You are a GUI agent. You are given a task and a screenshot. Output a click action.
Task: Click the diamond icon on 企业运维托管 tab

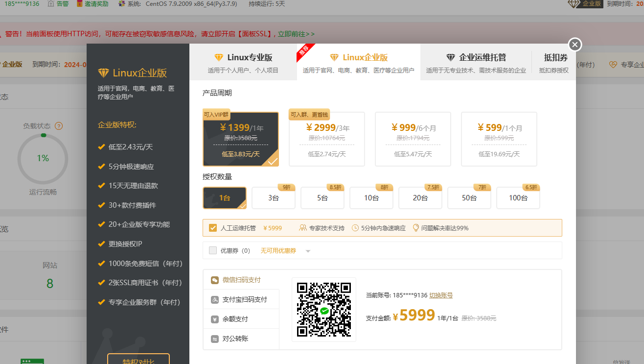[x=451, y=57]
